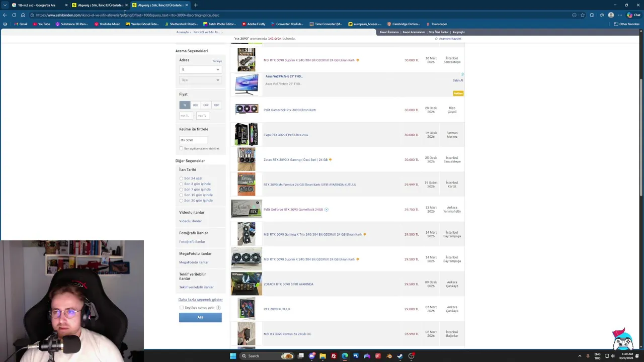Open Videolu ilanlar filter link
This screenshot has height=362, width=644.
190,221
